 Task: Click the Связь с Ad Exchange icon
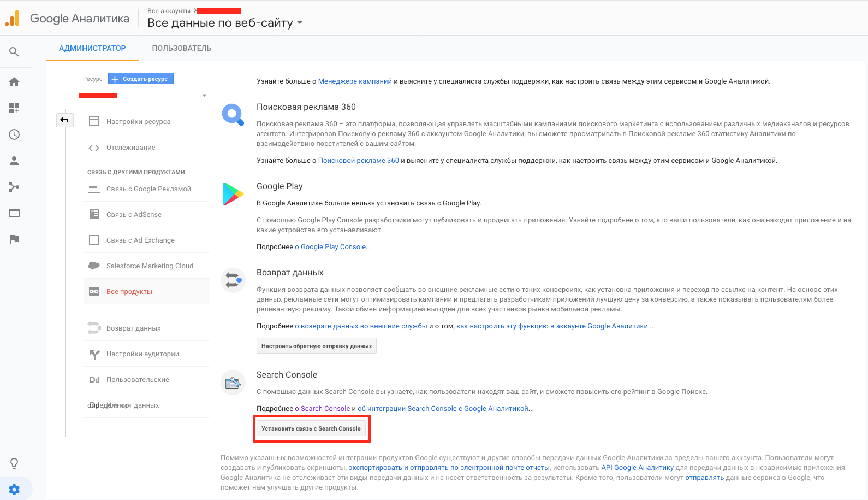tap(94, 240)
